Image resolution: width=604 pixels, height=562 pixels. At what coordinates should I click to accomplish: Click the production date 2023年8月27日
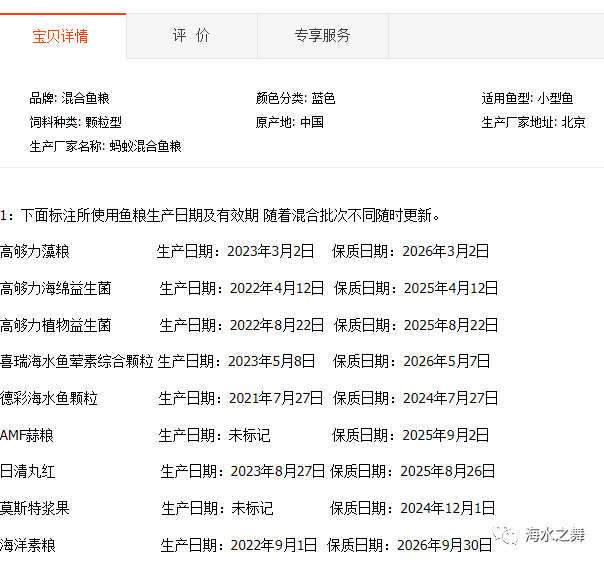[x=278, y=471]
